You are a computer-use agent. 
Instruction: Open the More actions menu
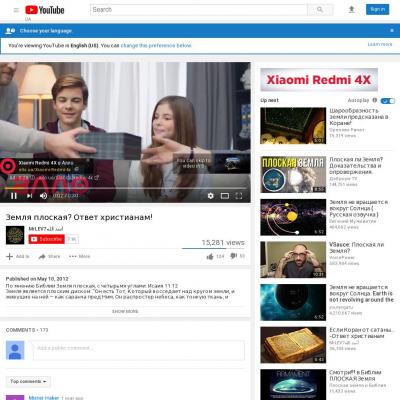point(79,256)
